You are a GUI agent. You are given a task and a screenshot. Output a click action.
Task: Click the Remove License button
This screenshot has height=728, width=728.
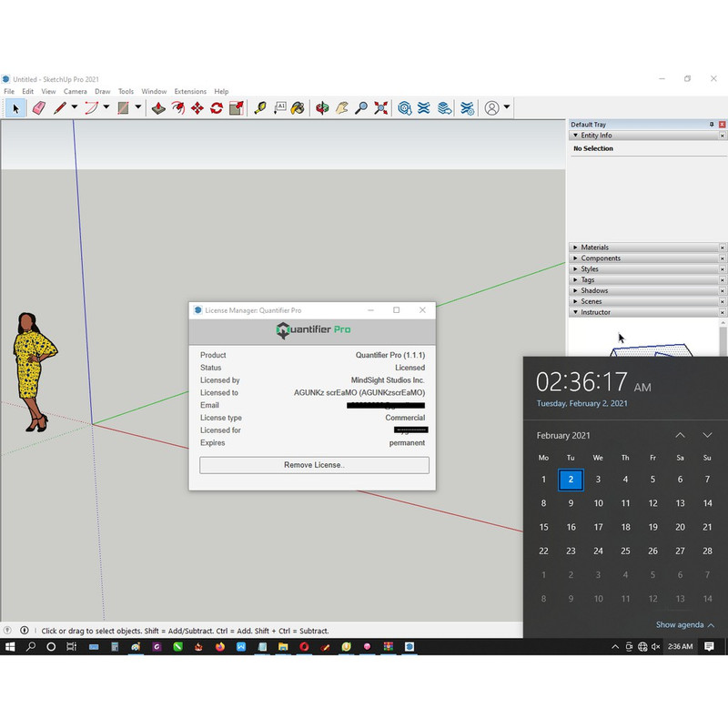[x=314, y=465]
